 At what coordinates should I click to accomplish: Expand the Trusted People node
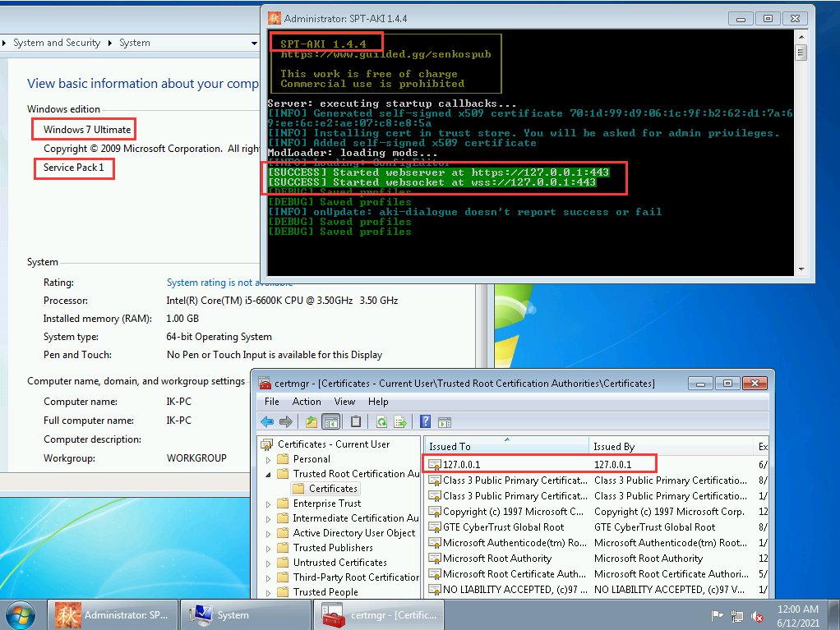point(269,592)
